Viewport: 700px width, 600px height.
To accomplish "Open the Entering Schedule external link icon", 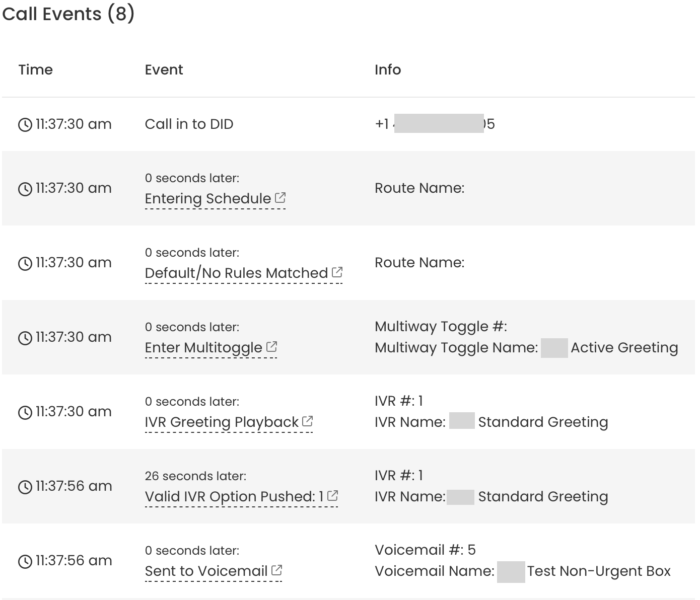I will click(x=281, y=198).
